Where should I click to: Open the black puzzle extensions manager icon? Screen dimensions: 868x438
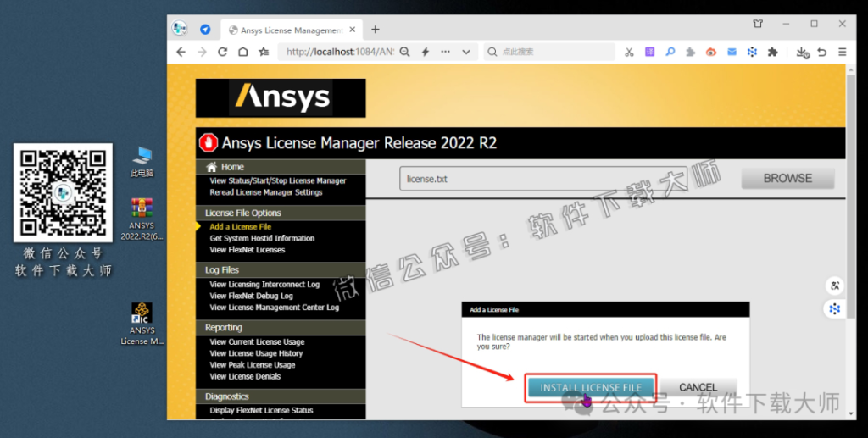click(773, 52)
